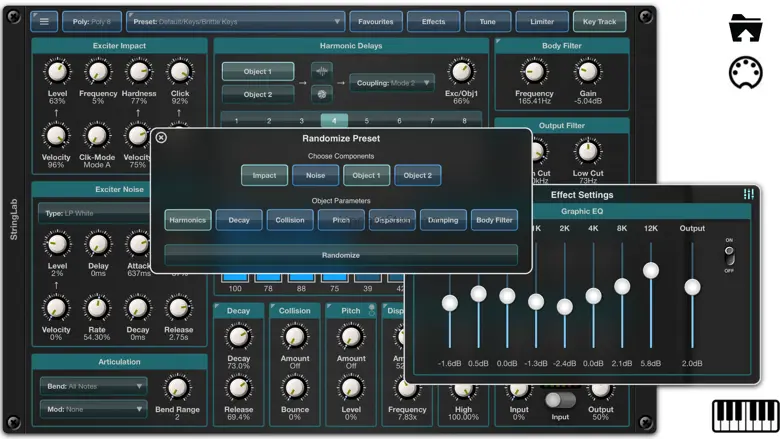Open the Coupling mode dropdown
The width and height of the screenshot is (780, 439).
pyautogui.click(x=391, y=83)
